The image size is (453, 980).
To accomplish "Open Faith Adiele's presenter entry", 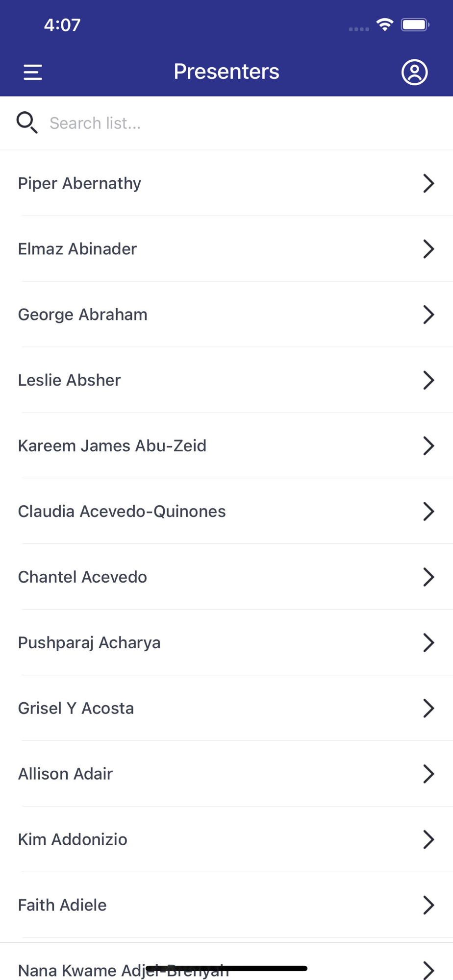I will click(x=62, y=906).
